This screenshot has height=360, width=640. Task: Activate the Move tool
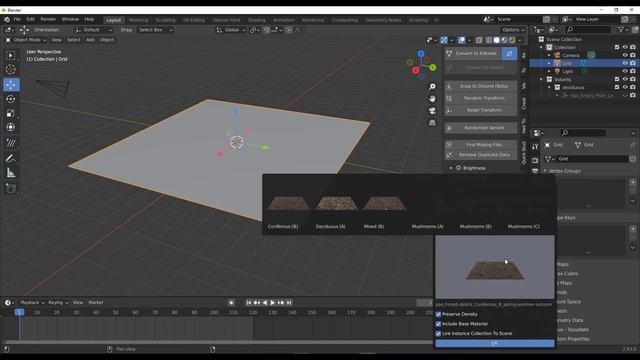pyautogui.click(x=11, y=84)
